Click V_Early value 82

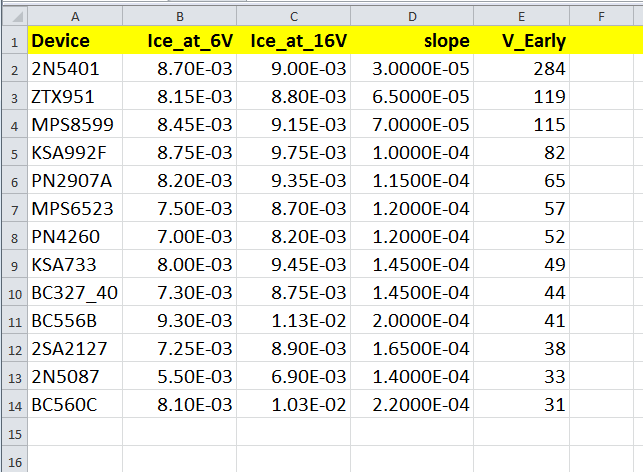point(522,152)
